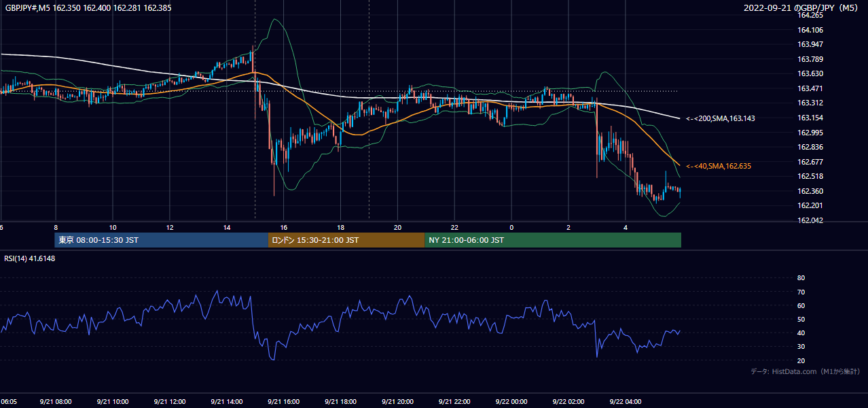868x408 pixels.
Task: Click price axis value 162.201
Action: [x=810, y=205]
